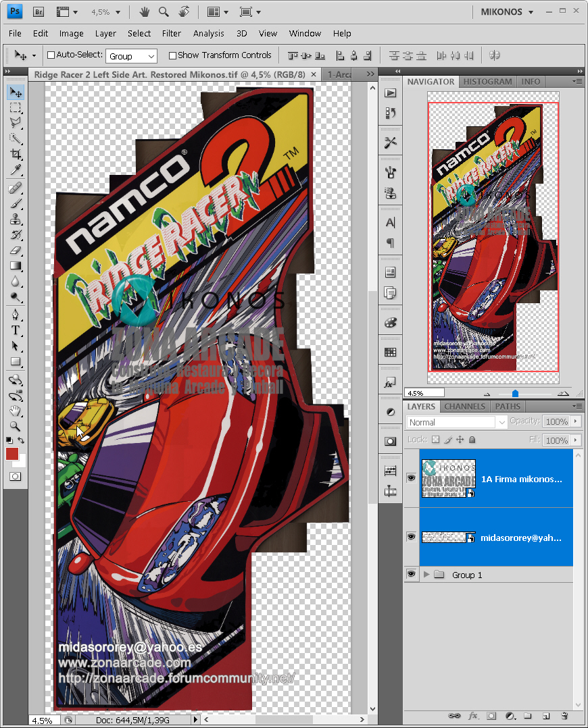
Task: Select the Eraser tool
Action: click(16, 251)
